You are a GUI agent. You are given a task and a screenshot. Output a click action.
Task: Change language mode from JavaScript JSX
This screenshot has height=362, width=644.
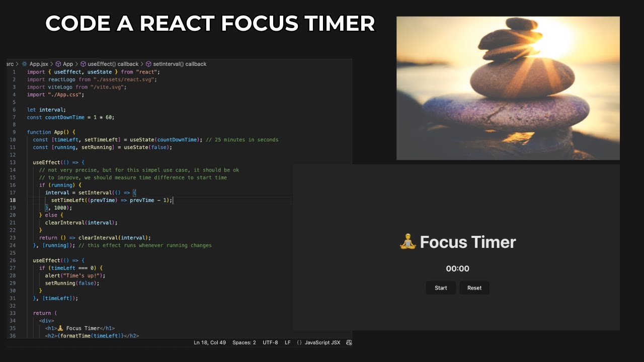pyautogui.click(x=323, y=342)
